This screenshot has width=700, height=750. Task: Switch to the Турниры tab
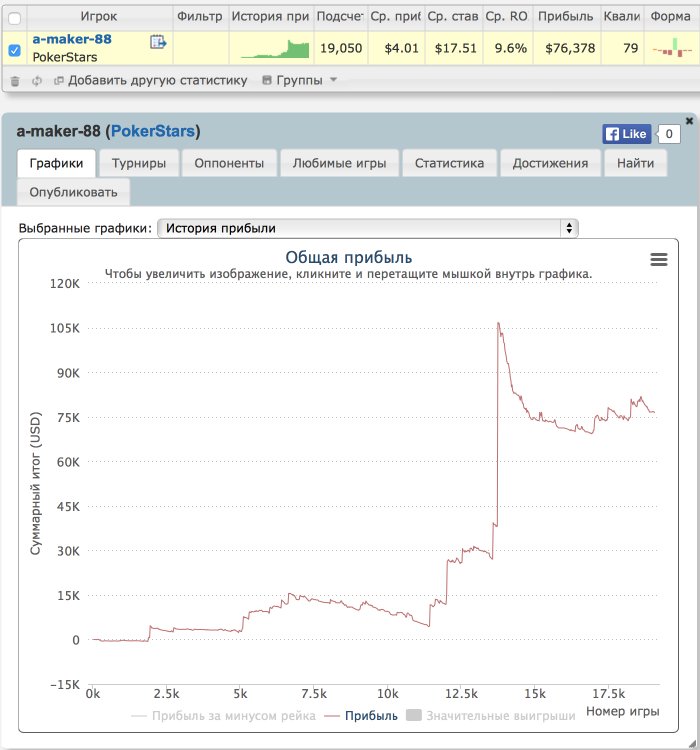coord(139,163)
